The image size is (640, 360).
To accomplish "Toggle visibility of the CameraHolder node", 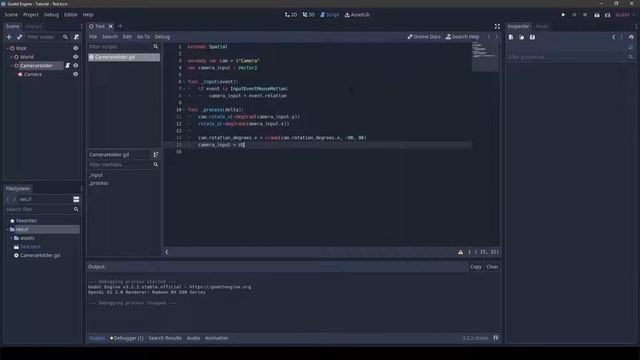I will (76, 66).
